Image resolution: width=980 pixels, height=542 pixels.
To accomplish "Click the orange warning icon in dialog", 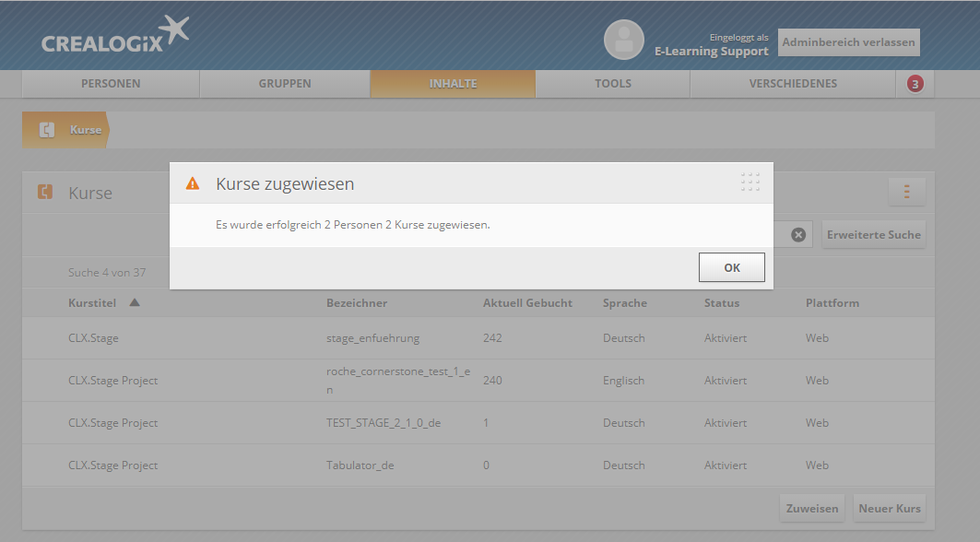I will [x=193, y=183].
